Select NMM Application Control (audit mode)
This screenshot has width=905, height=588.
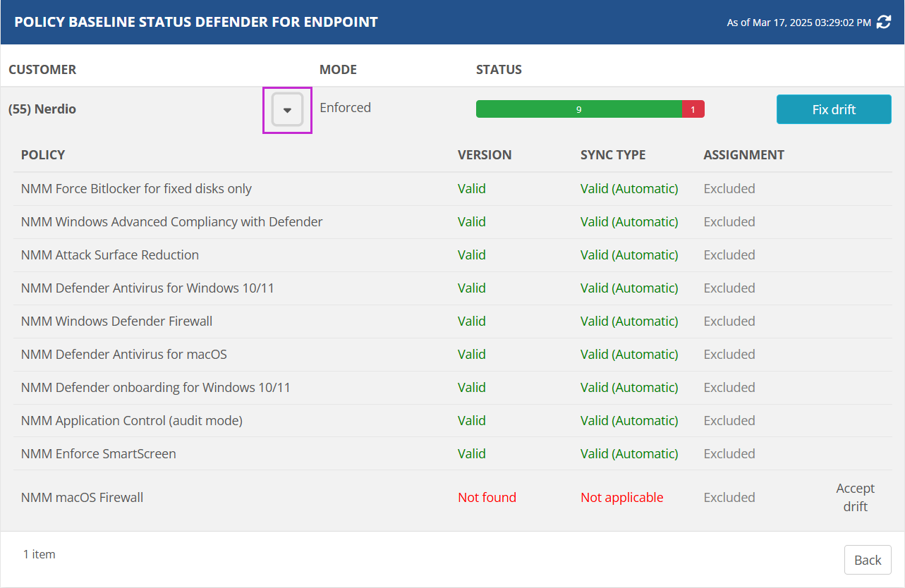click(132, 420)
